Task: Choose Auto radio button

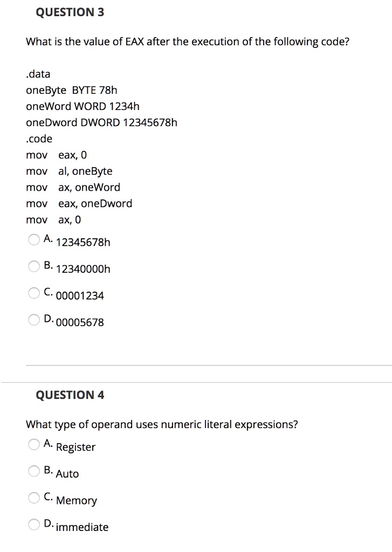Action: pos(34,471)
